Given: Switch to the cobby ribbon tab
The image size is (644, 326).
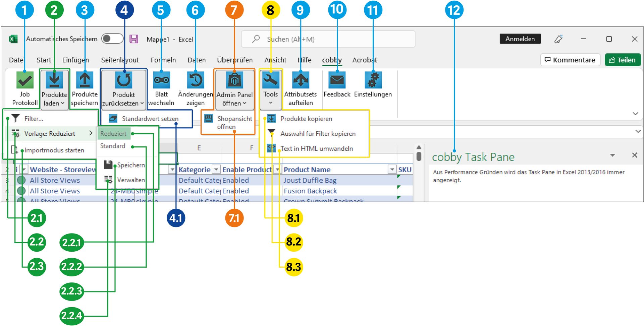Looking at the screenshot, I should pos(332,60).
